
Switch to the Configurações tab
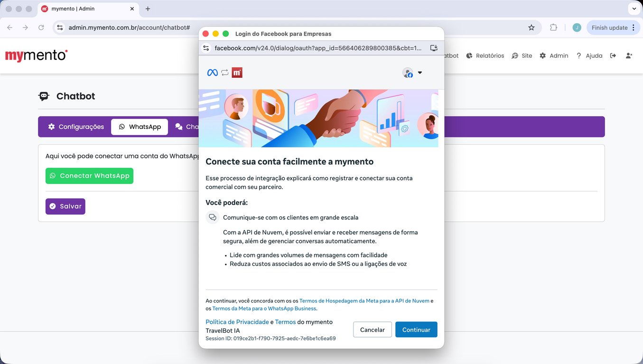pyautogui.click(x=76, y=127)
